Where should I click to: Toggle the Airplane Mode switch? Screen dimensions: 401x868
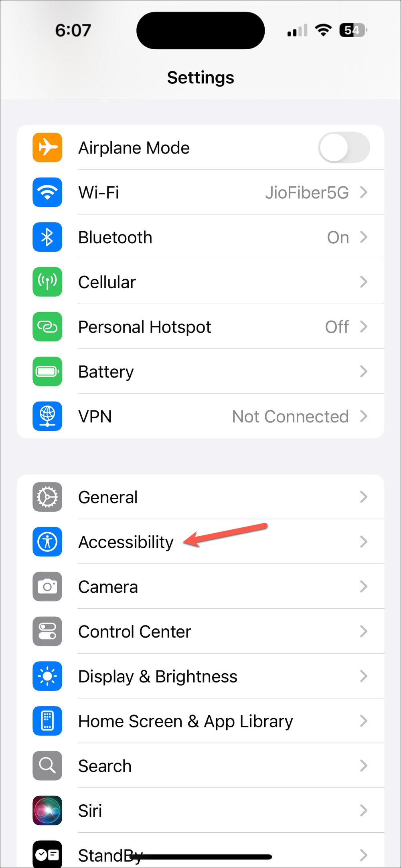[344, 147]
